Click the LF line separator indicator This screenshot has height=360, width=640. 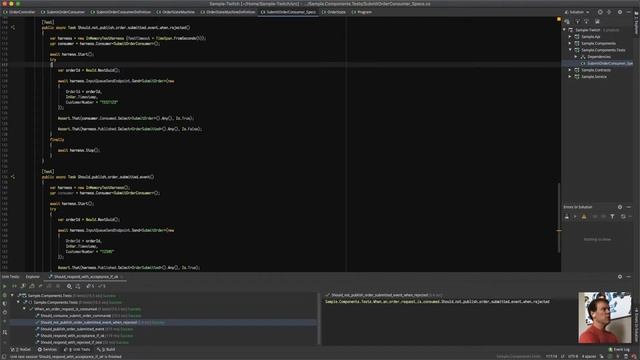click(562, 356)
